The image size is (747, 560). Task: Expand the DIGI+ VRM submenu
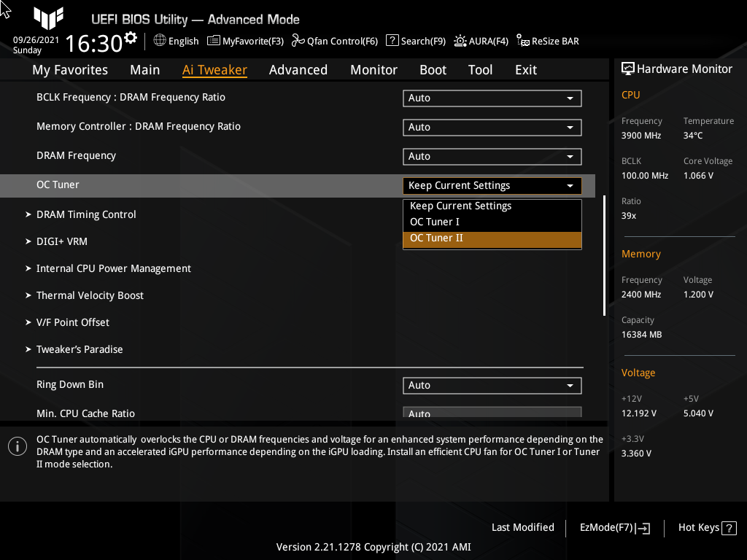[61, 241]
